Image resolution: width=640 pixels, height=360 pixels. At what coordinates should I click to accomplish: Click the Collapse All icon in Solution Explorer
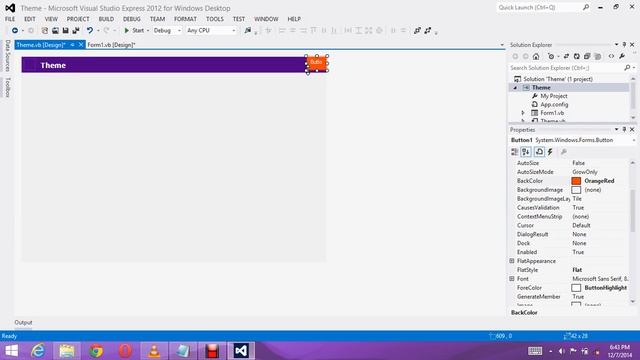coord(587,56)
